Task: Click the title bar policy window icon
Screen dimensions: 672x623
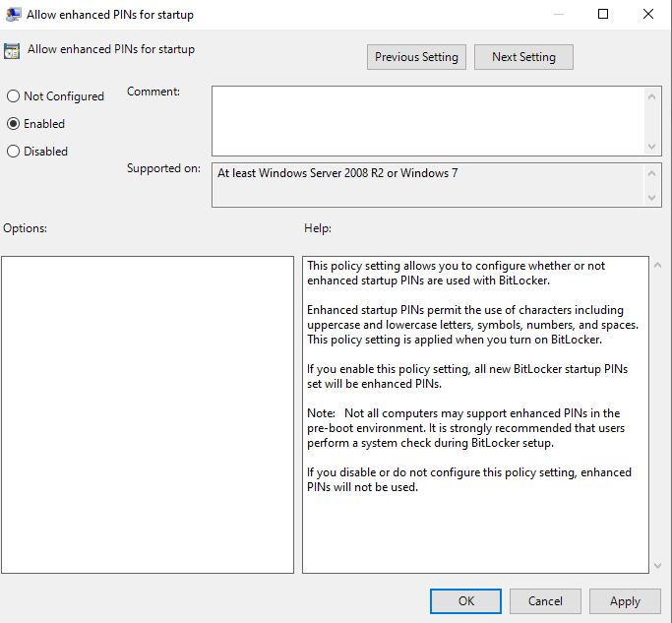Action: pyautogui.click(x=14, y=14)
